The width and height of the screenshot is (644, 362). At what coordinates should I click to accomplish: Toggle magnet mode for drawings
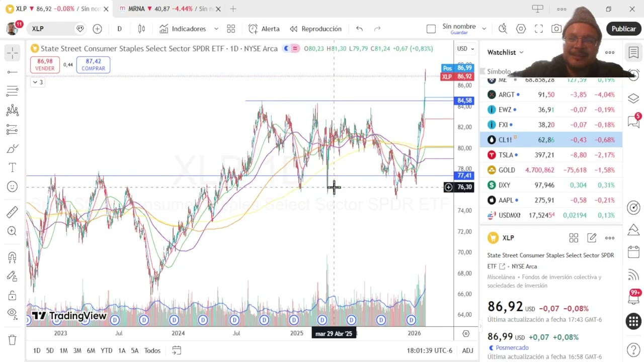point(13,257)
